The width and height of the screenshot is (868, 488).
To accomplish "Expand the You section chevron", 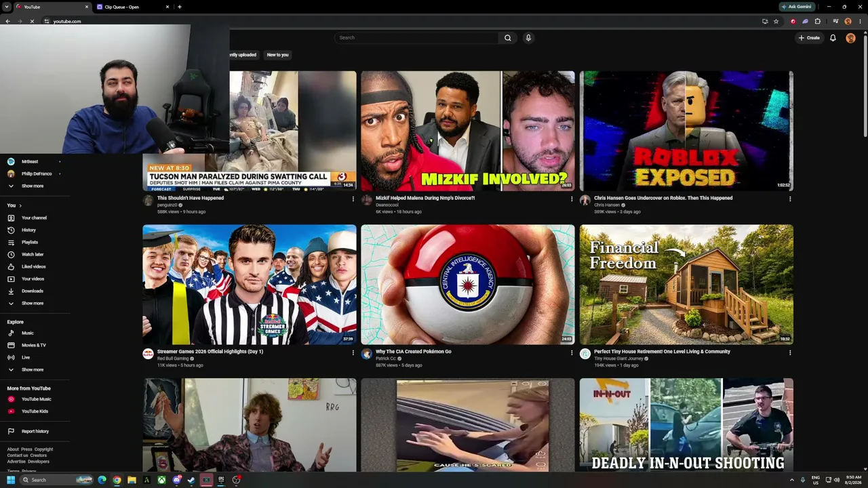I will [x=20, y=205].
